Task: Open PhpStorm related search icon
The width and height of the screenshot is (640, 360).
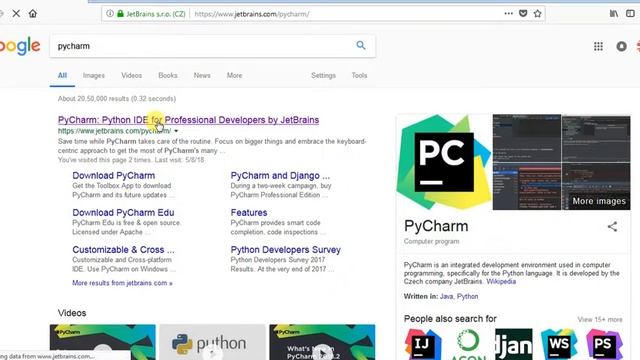Action: [604, 344]
